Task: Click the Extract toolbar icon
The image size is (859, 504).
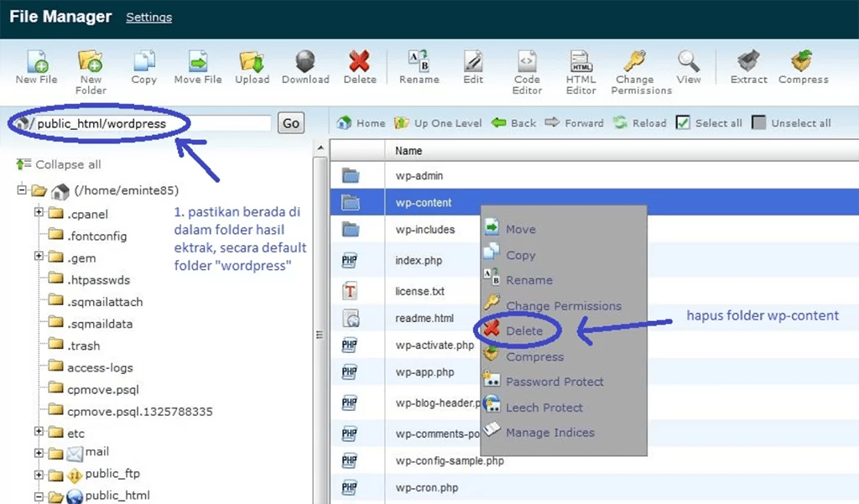Action: tap(748, 61)
